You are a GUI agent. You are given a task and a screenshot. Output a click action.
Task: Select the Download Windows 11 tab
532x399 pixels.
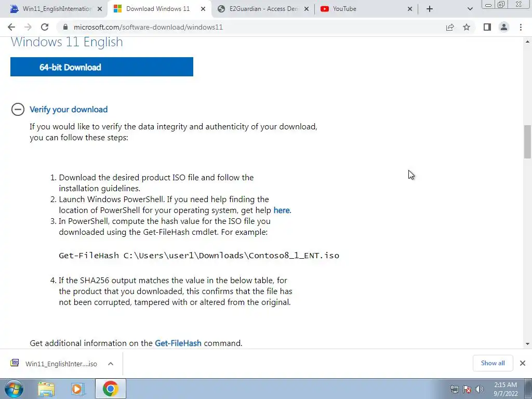pyautogui.click(x=158, y=9)
